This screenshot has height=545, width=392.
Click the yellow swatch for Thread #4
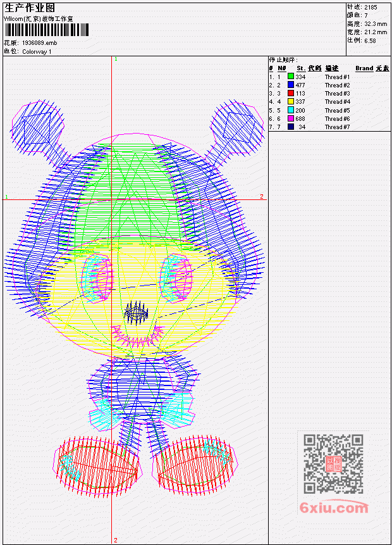pos(291,101)
